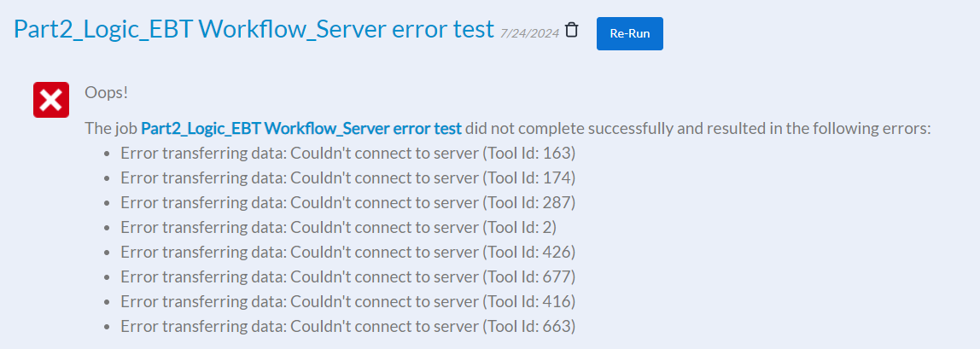Open the bold job name link in the message
This screenshot has height=349, width=980.
tap(300, 129)
